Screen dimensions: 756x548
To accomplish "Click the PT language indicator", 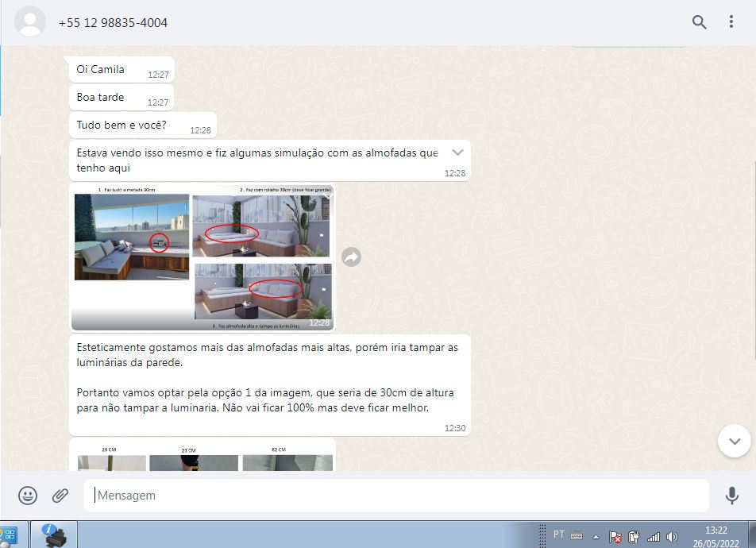I will point(559,534).
